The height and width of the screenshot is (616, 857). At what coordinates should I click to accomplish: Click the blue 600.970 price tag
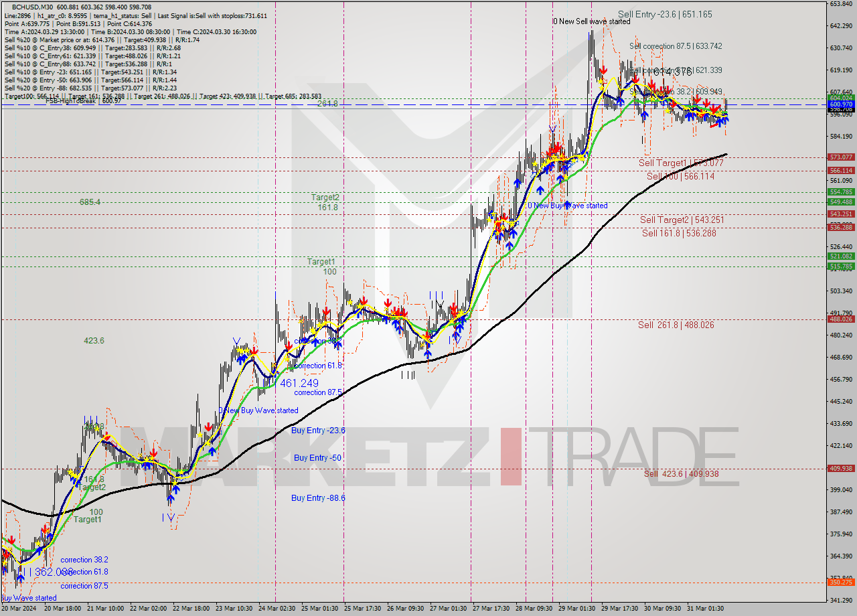841,104
